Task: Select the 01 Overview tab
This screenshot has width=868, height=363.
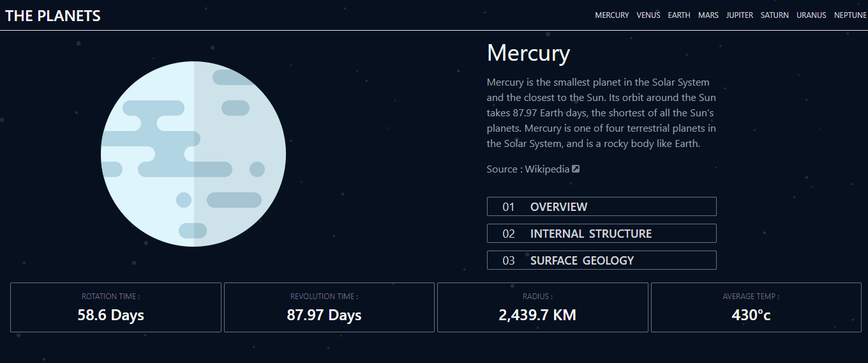Action: 601,206
